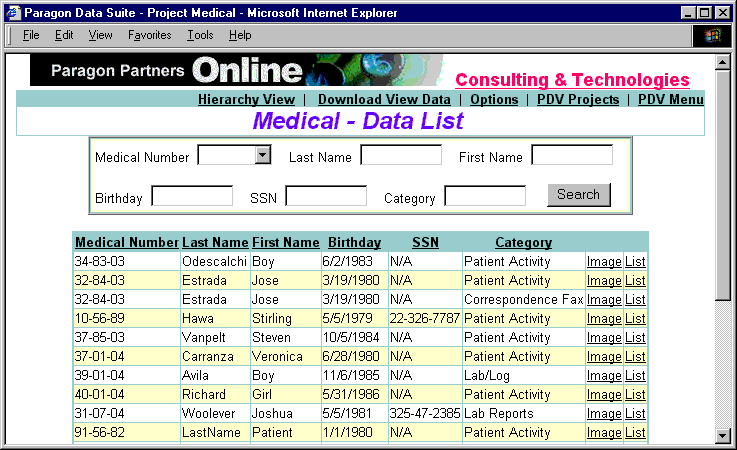Click the Paragon Partners Online banner image
Viewport: 737px width, 450px height.
coord(235,71)
